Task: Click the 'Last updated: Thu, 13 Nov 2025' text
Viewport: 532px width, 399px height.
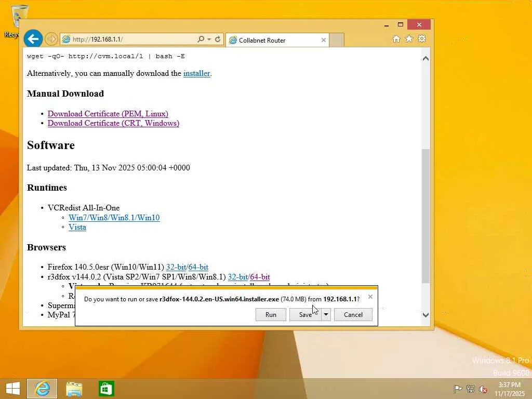Action: (109, 168)
